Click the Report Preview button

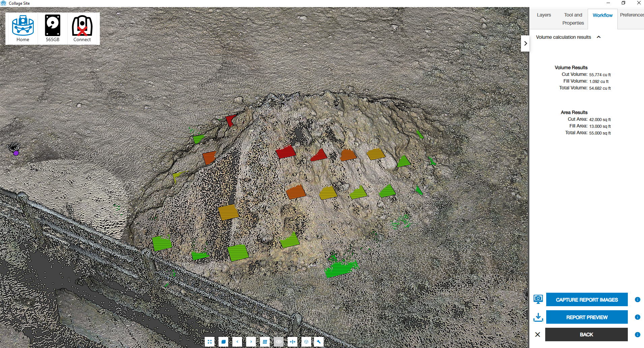point(587,317)
